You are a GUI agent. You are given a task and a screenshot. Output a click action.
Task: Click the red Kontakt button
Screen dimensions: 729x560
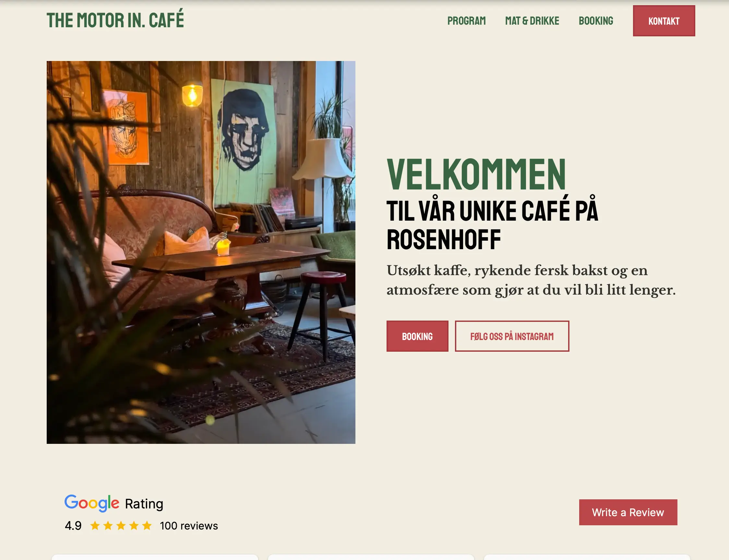pos(664,21)
